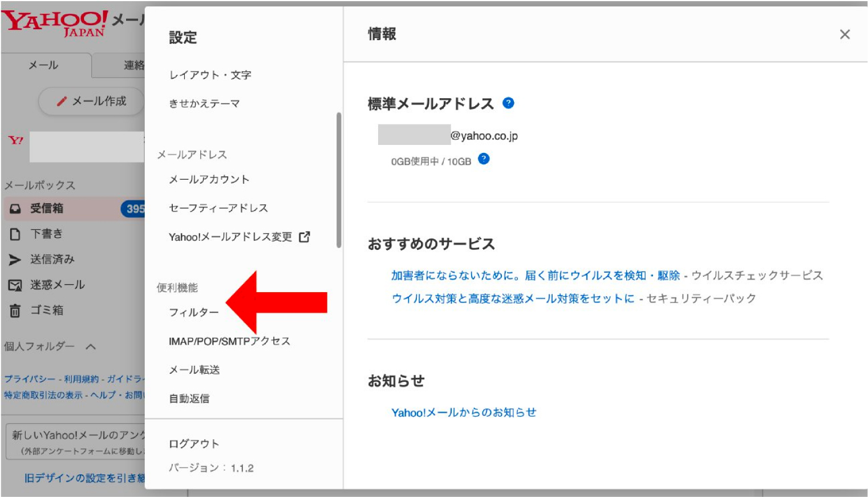The width and height of the screenshot is (868, 497).
Task: Click the メールアドレス section heading
Action: pos(192,155)
